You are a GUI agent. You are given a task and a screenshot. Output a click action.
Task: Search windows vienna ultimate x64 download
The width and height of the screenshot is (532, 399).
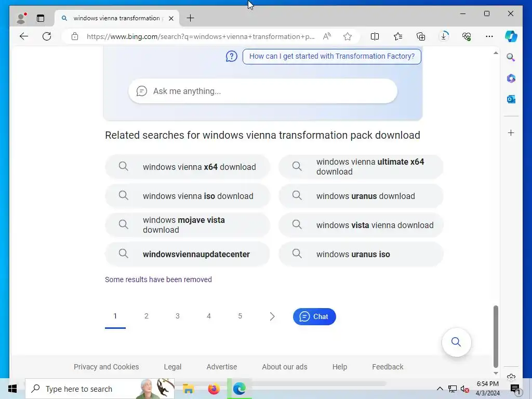(361, 167)
